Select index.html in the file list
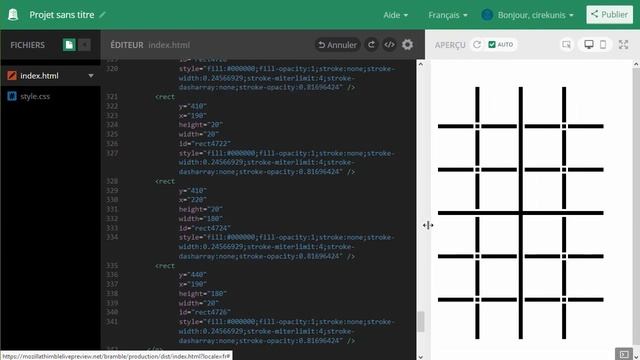This screenshot has width=640, height=360. point(50,76)
